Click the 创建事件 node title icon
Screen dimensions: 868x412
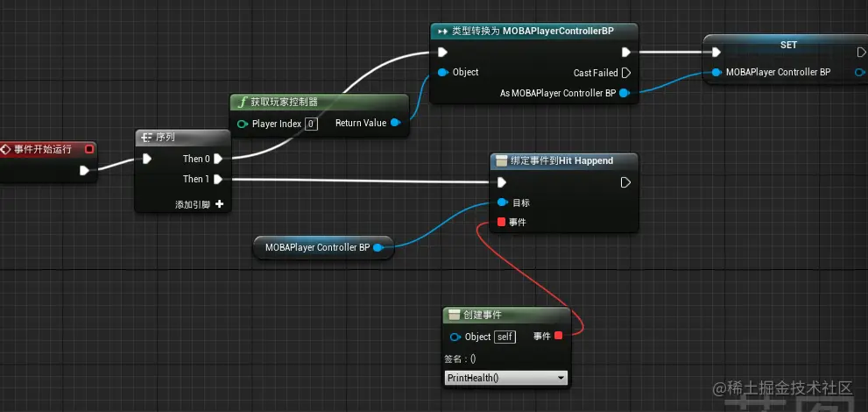tap(454, 315)
